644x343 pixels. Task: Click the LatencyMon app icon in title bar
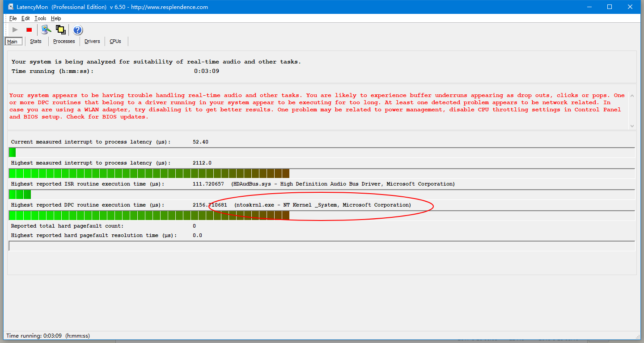coord(11,7)
